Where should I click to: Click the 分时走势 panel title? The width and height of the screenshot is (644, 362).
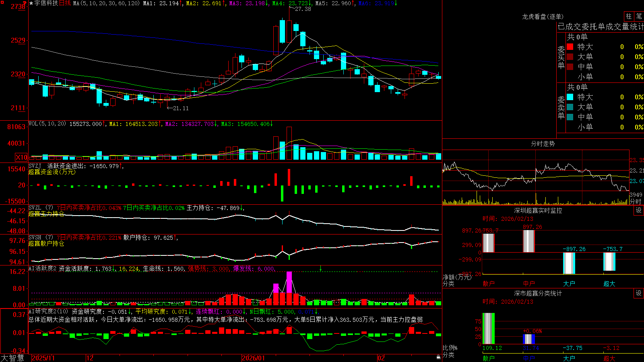click(x=543, y=144)
